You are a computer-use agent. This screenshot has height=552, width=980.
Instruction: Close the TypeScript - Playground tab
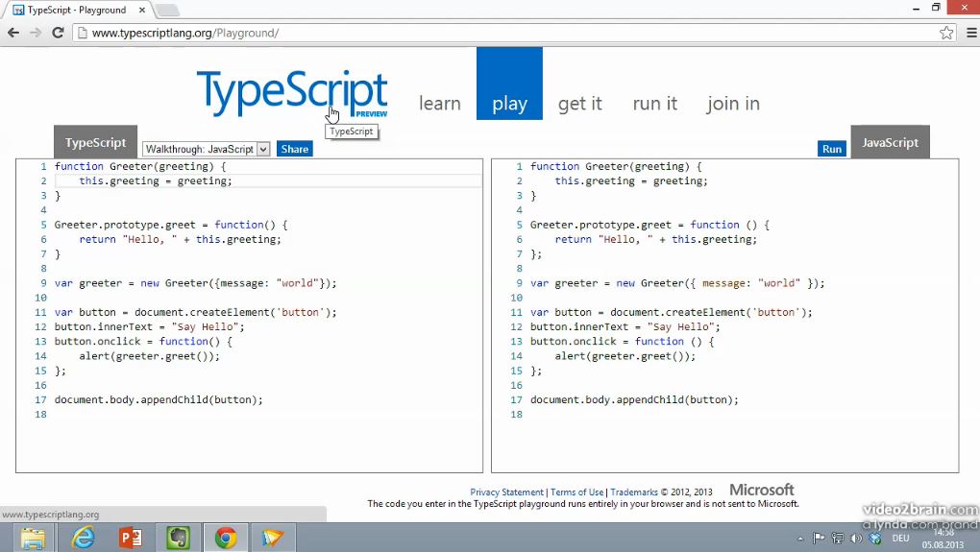[x=142, y=10]
